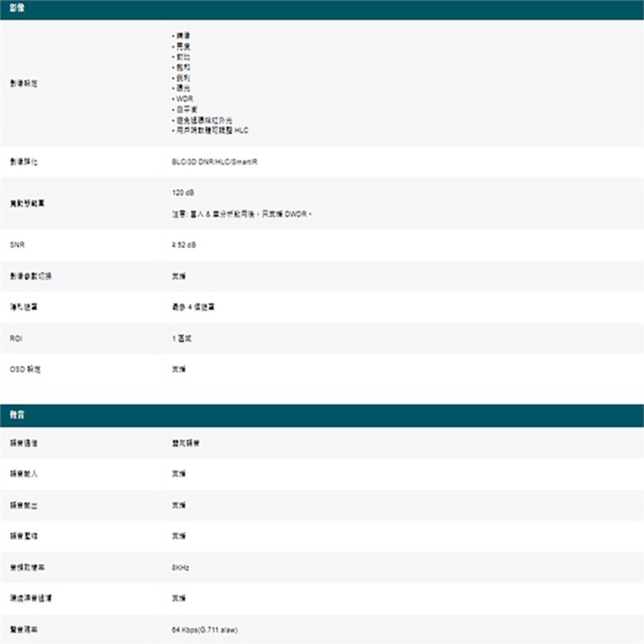Screen dimensions: 644x644
Task: Select the WDR bullet item
Action: click(x=184, y=99)
